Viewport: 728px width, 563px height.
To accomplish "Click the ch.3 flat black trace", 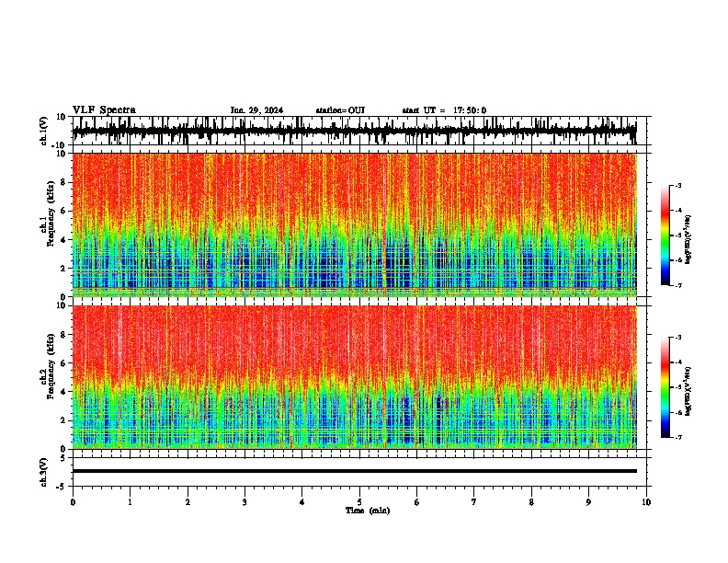I will [355, 471].
